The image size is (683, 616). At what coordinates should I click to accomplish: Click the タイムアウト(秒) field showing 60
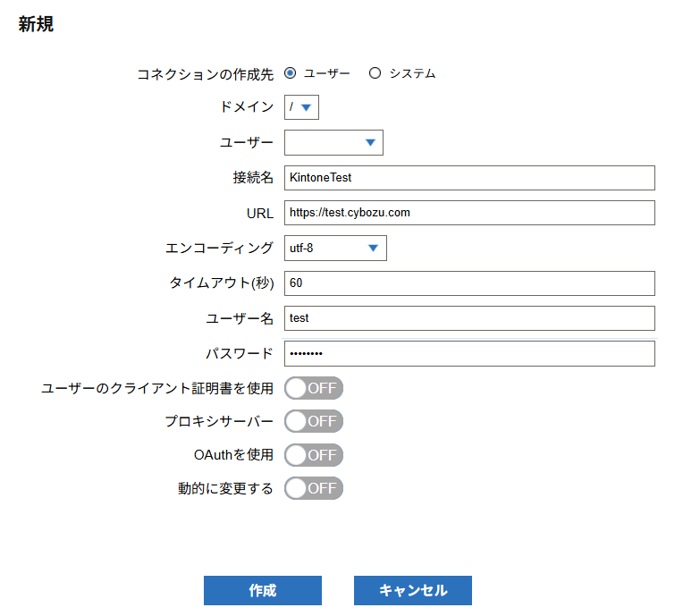(x=469, y=283)
